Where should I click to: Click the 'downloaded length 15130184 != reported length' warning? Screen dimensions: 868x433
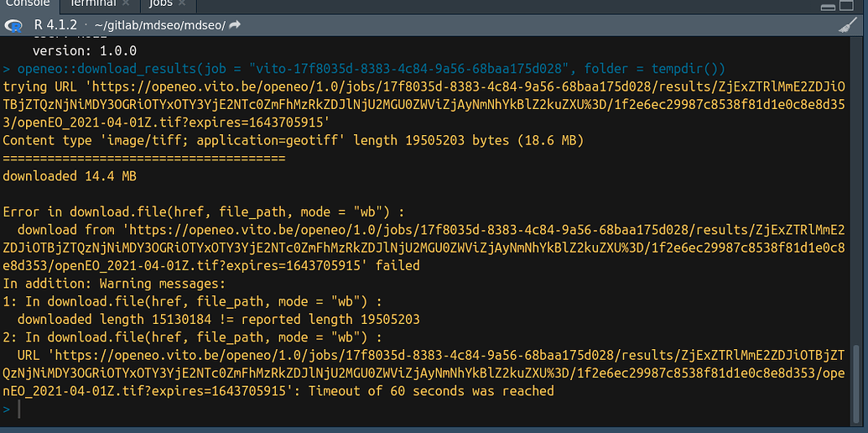[219, 320]
